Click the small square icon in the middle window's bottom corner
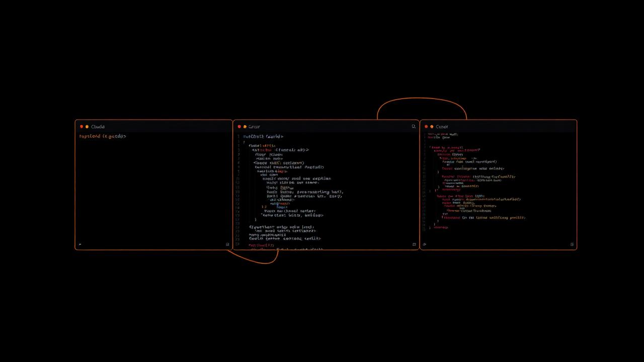The height and width of the screenshot is (362, 644). click(x=414, y=245)
